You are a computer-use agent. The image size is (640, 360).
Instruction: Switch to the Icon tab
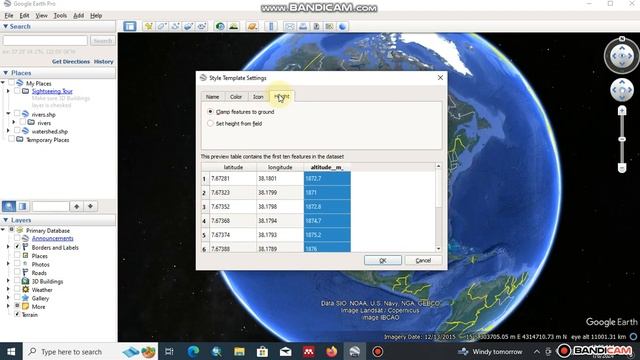(258, 97)
